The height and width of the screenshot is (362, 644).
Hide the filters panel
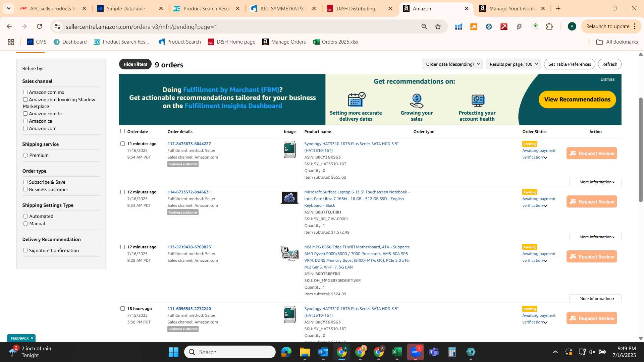tap(135, 64)
